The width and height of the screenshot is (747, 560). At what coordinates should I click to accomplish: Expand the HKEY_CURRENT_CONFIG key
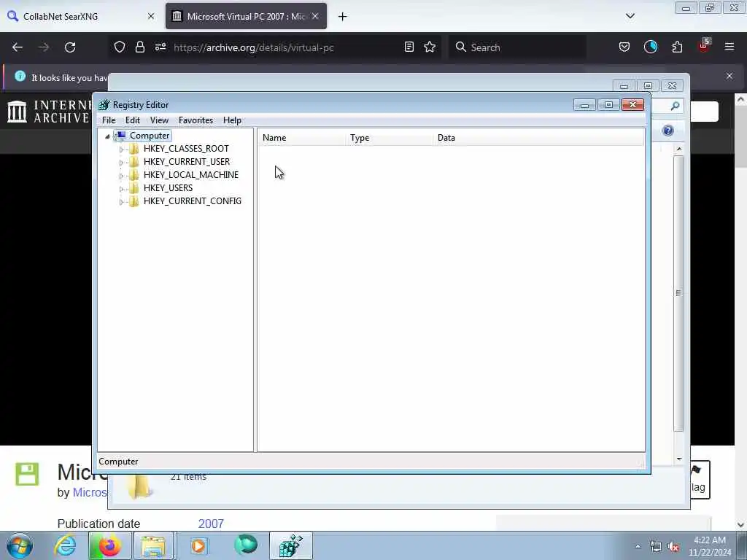coord(121,202)
